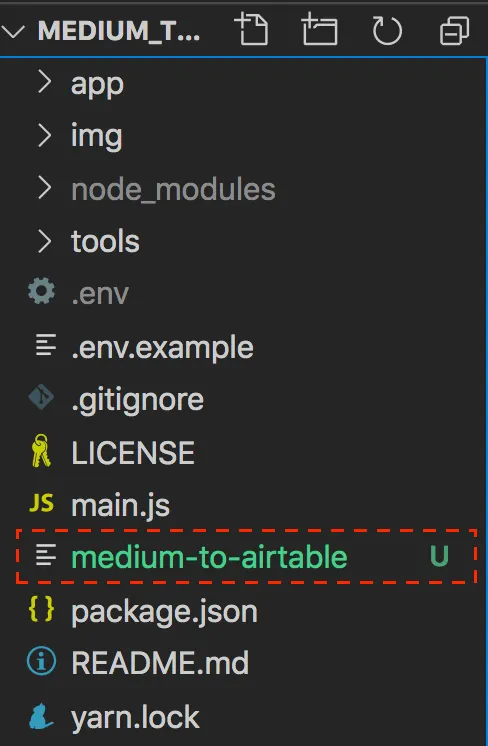Screen dimensions: 488x746
Task: Click the New Folder icon
Action: click(319, 29)
